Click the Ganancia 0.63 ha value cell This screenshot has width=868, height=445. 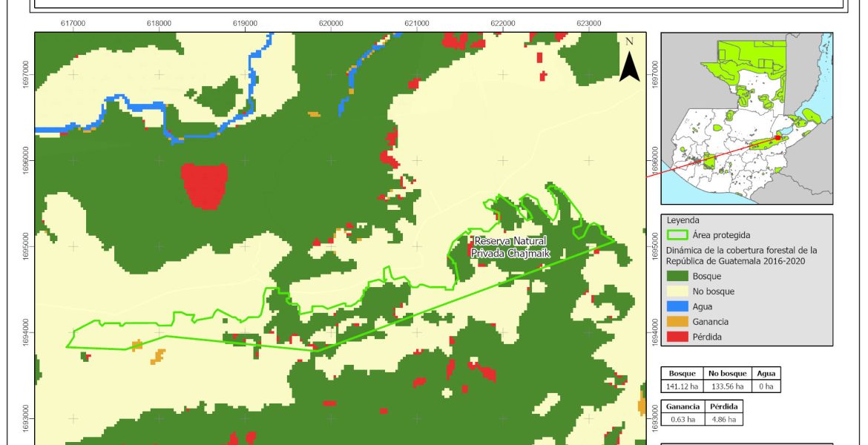(681, 419)
